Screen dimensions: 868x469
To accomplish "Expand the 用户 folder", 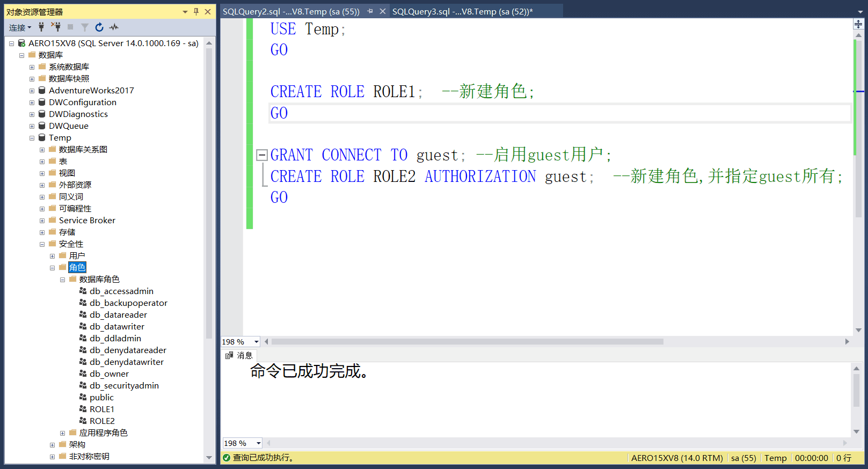I will (x=52, y=256).
